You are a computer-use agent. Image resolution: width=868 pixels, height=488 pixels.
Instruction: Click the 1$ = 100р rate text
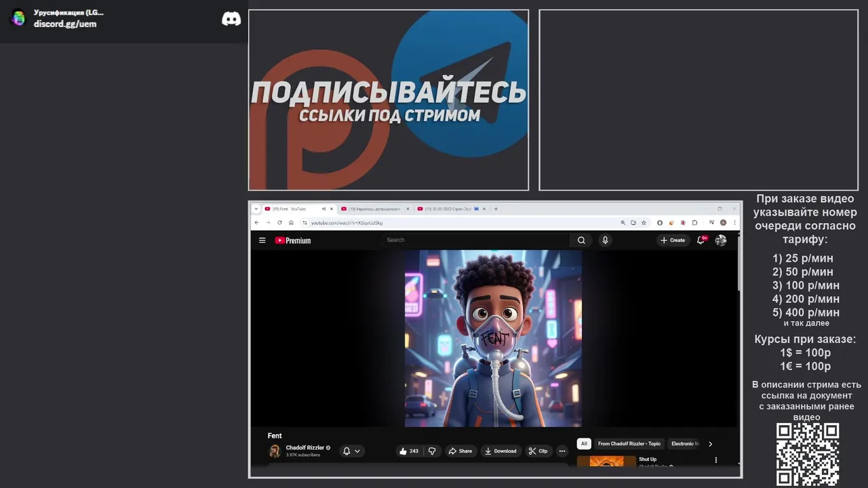[x=805, y=352]
